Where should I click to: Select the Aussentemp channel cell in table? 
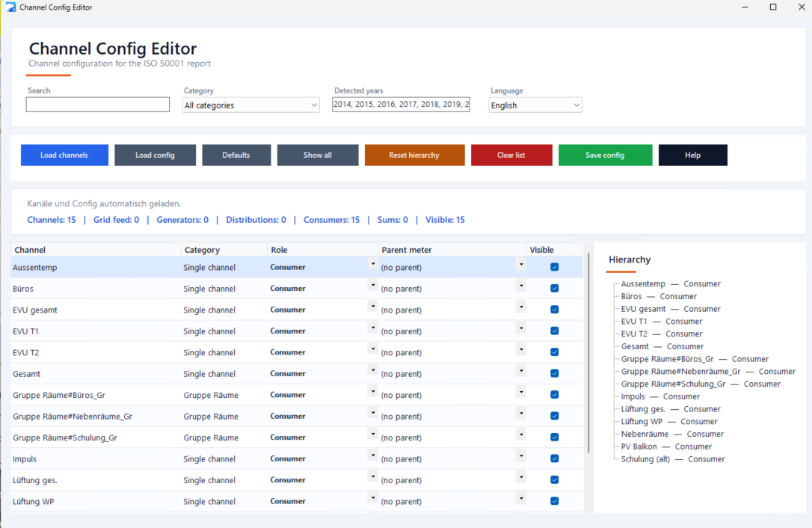96,268
